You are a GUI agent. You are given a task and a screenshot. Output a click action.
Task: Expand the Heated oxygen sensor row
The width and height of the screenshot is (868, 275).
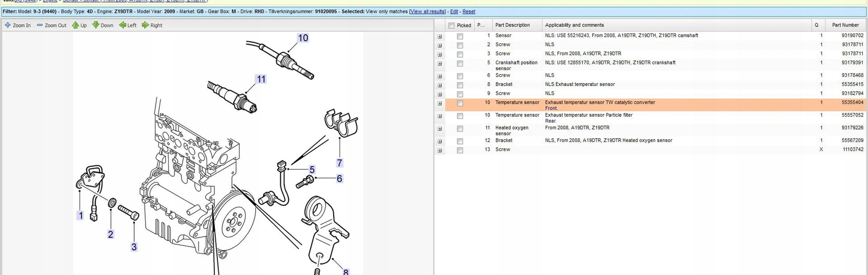(440, 129)
